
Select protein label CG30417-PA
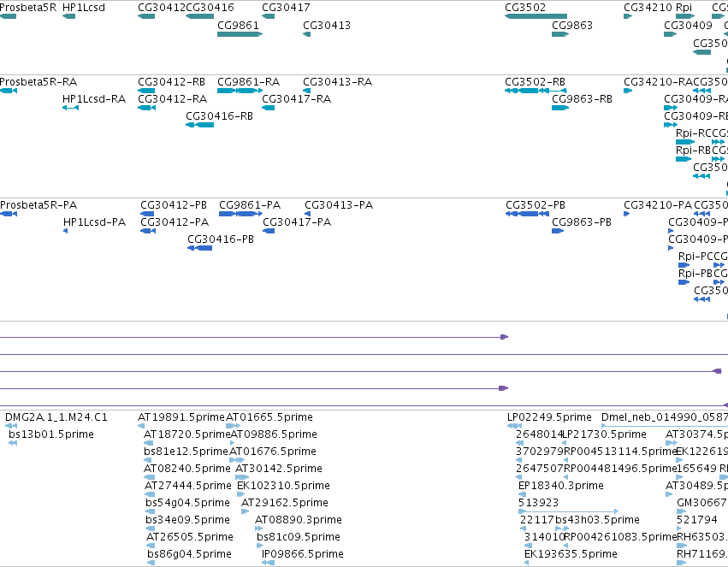pyautogui.click(x=297, y=222)
